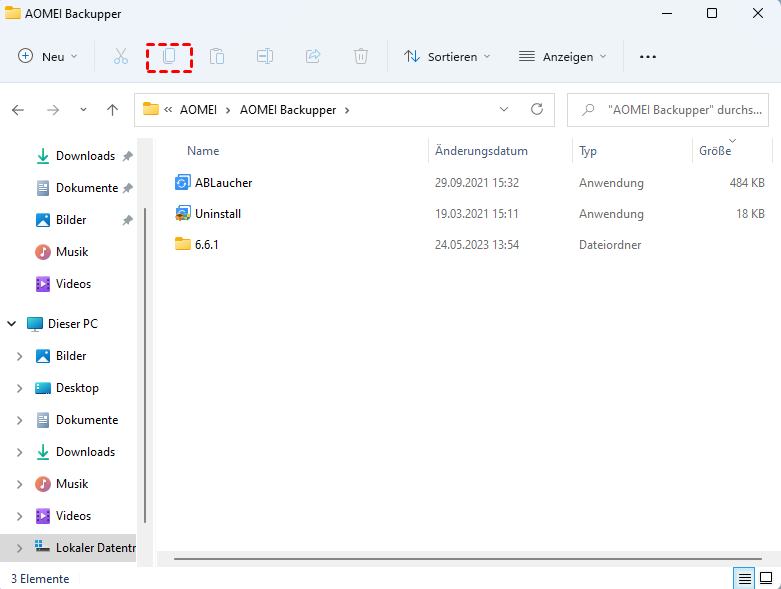The image size is (781, 589).
Task: Click the Copy icon in toolbar
Action: click(169, 56)
